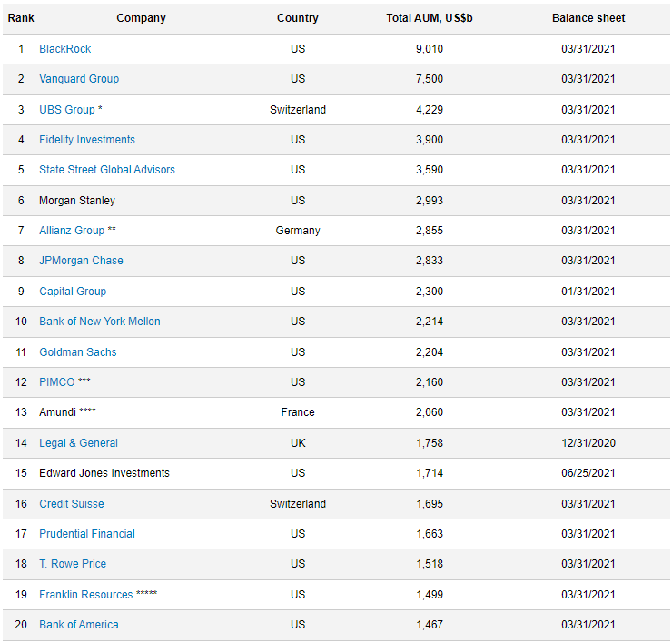Click the UBS Group link
The image size is (672, 643).
pyautogui.click(x=67, y=110)
